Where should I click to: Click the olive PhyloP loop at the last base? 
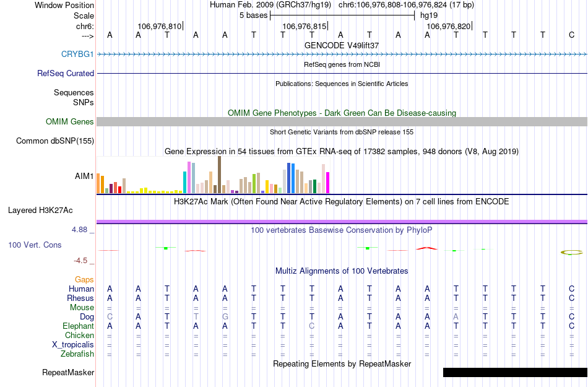(571, 253)
